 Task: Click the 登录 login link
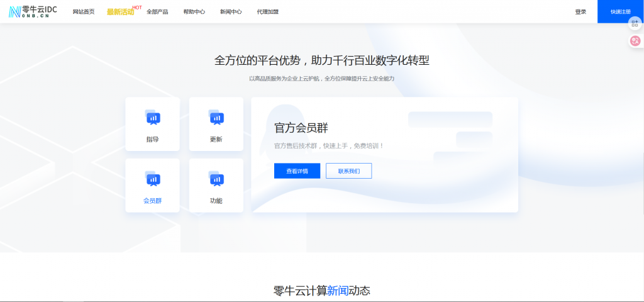point(580,12)
